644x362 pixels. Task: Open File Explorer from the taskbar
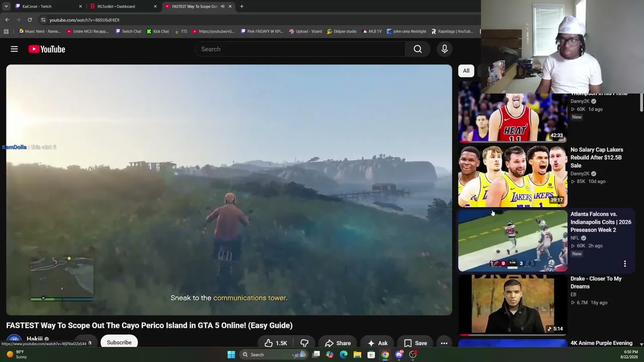357,354
